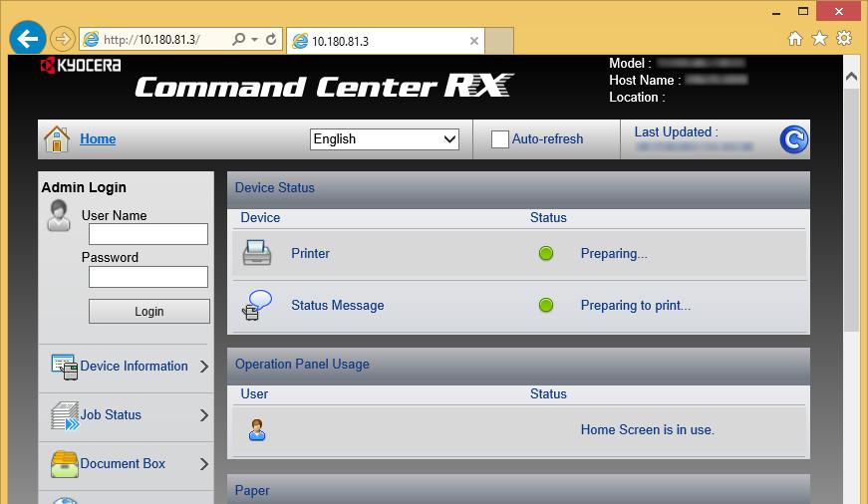Click the browser Back arrow button
The width and height of the screenshot is (868, 504).
[27, 39]
